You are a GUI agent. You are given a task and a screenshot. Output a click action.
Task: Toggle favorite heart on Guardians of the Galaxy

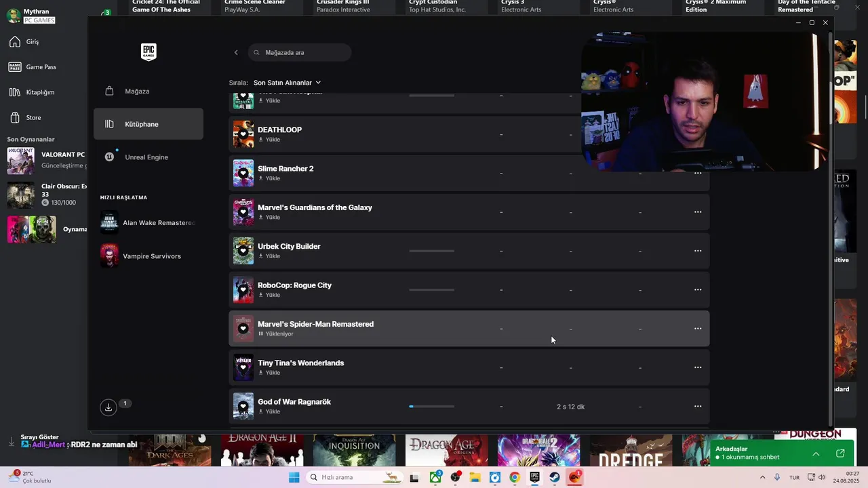click(243, 212)
